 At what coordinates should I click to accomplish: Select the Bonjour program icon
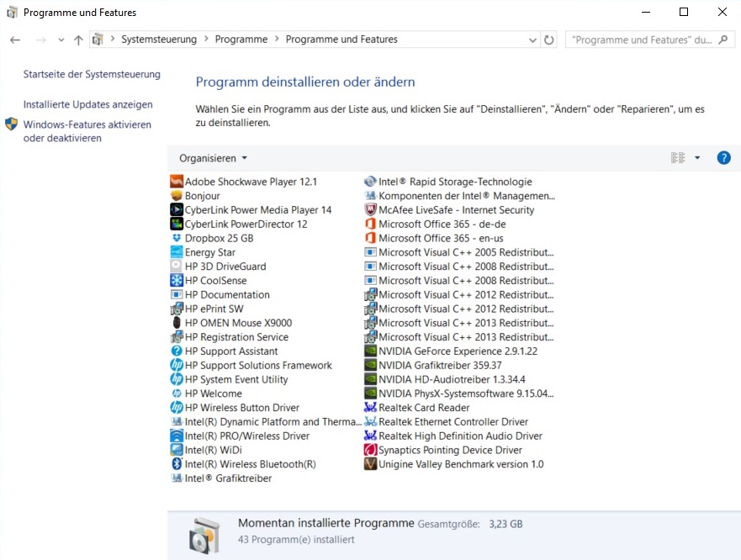177,196
